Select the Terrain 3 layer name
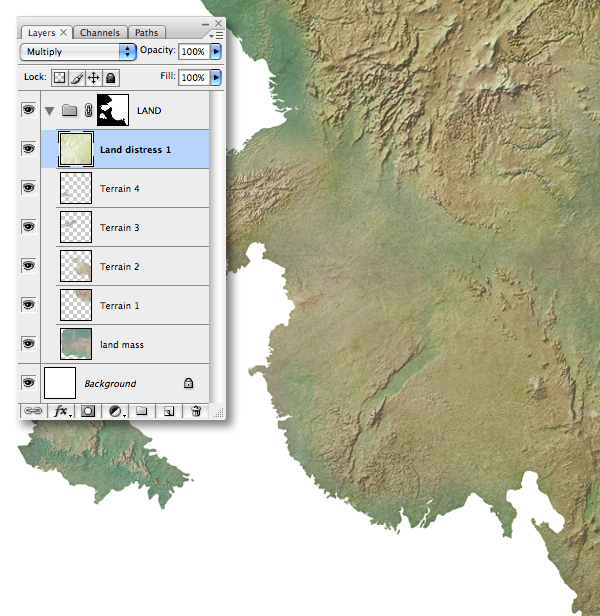Viewport: 600px width, 616px height. coord(119,227)
